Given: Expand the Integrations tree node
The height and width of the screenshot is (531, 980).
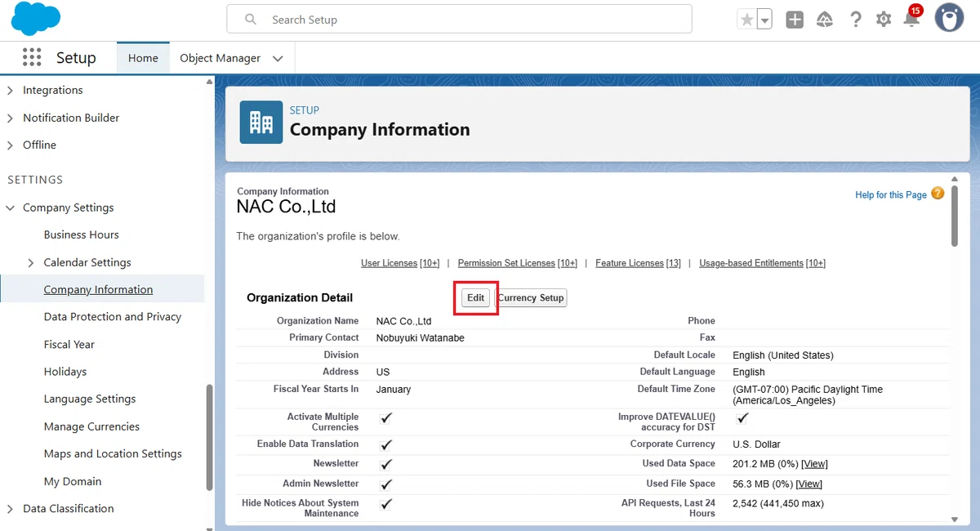Looking at the screenshot, I should (x=10, y=91).
